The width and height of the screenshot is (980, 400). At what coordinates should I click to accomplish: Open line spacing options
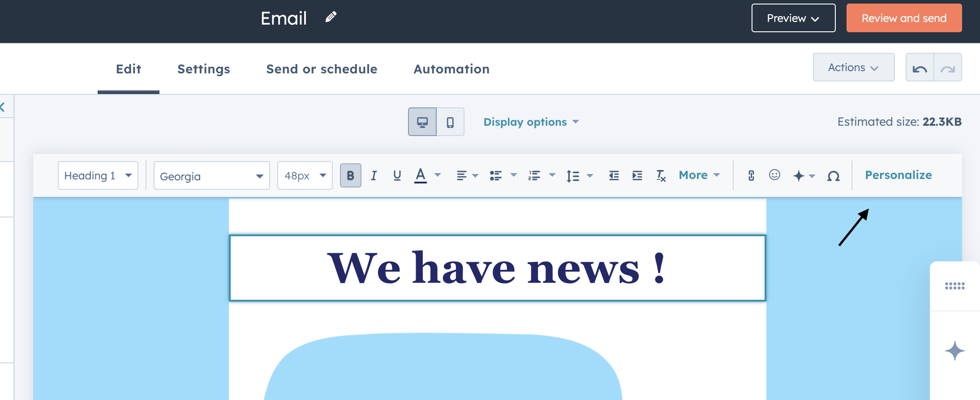tap(580, 175)
